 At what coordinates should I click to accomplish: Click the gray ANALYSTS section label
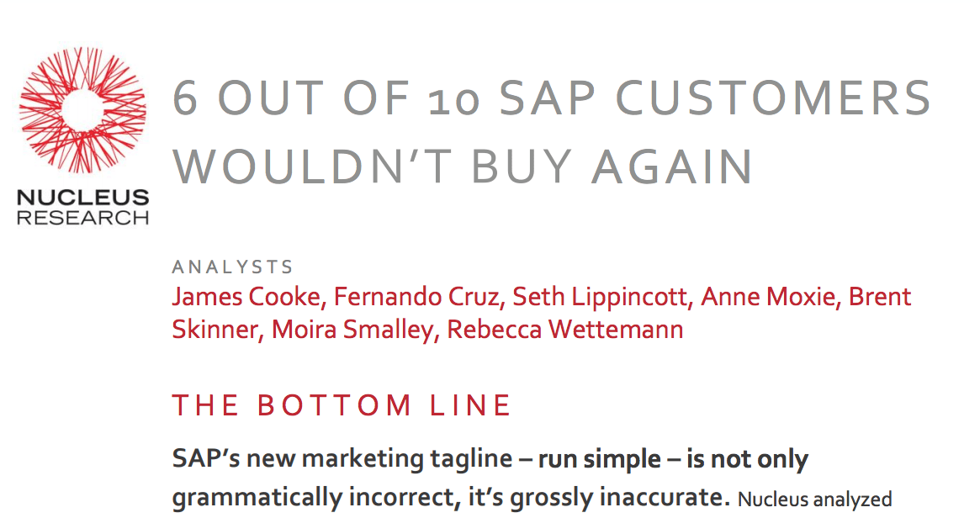tap(232, 267)
